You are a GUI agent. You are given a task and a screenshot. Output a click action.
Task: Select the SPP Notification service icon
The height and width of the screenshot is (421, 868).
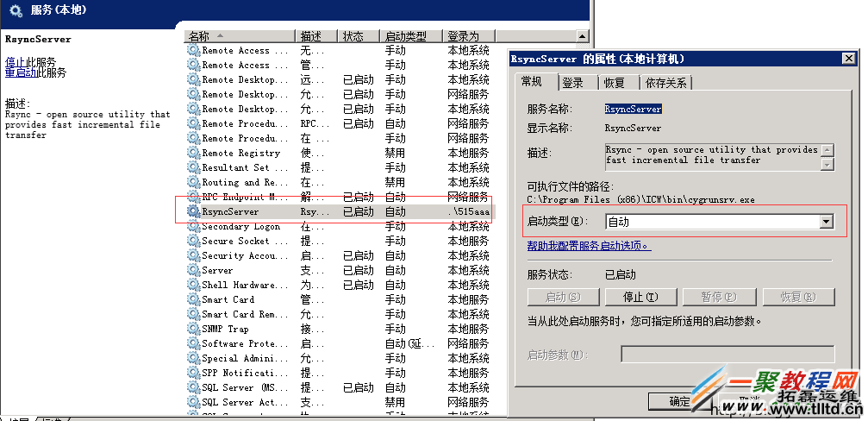194,373
